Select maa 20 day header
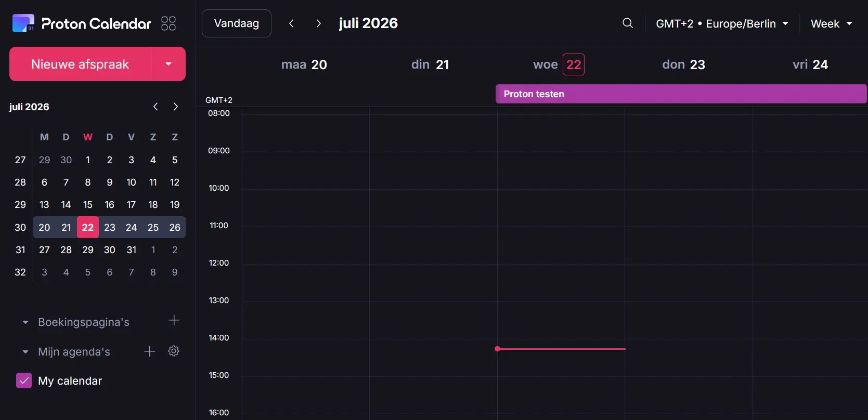 [304, 64]
